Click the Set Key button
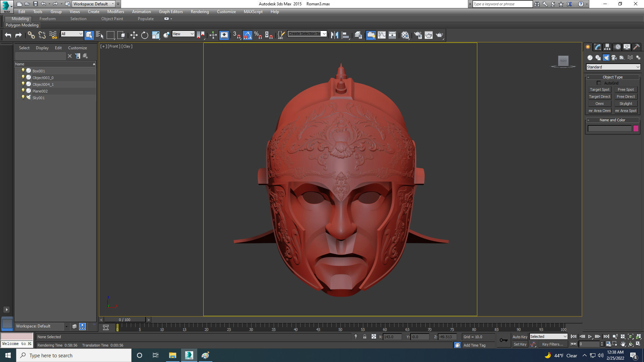644x362 pixels. [520, 344]
